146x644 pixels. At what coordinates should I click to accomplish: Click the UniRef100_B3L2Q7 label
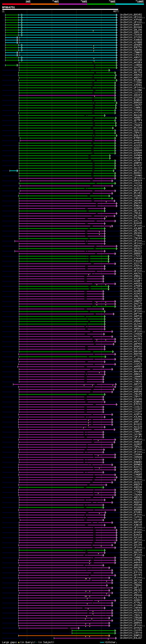point(131,638)
